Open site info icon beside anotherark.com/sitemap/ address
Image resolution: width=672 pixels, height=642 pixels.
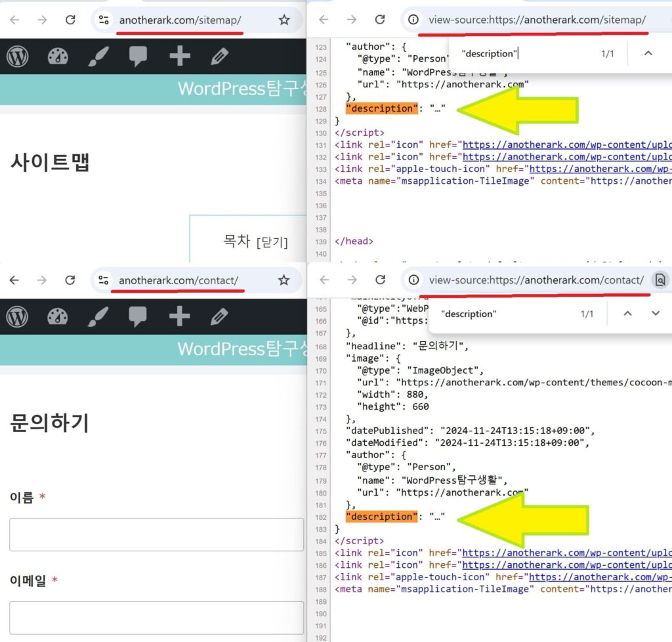point(104,20)
